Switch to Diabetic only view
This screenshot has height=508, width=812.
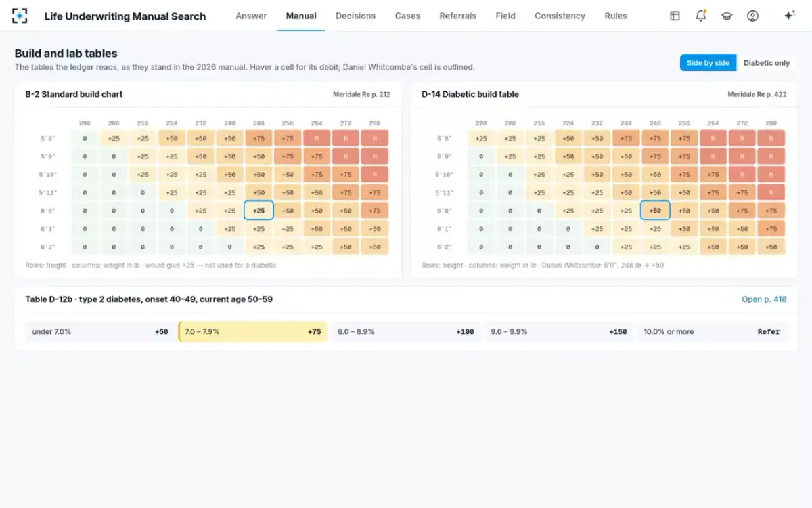(x=767, y=63)
